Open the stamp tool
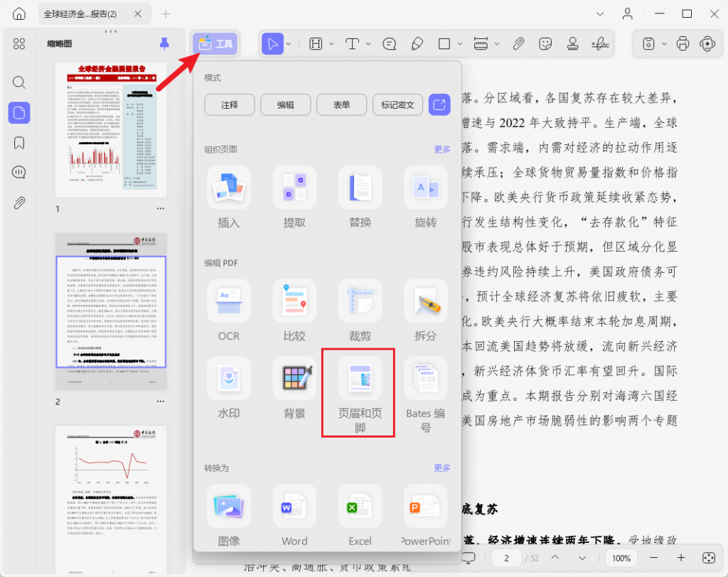Screen dimensions: 728x577 (573, 43)
